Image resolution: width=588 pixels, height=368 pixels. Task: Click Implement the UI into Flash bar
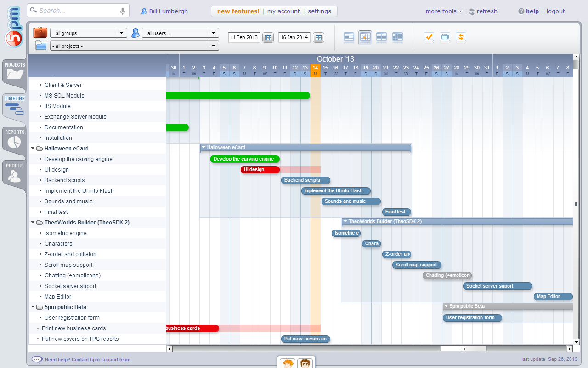coord(336,191)
